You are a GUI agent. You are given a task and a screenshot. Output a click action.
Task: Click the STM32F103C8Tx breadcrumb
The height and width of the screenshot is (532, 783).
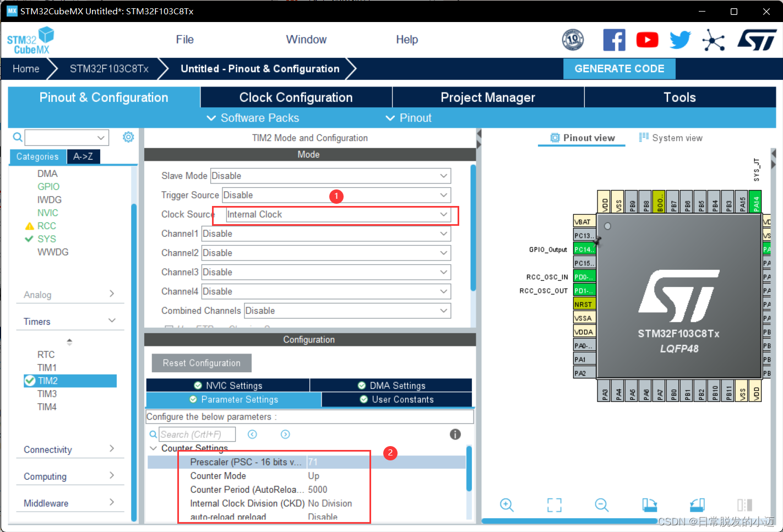pos(109,69)
